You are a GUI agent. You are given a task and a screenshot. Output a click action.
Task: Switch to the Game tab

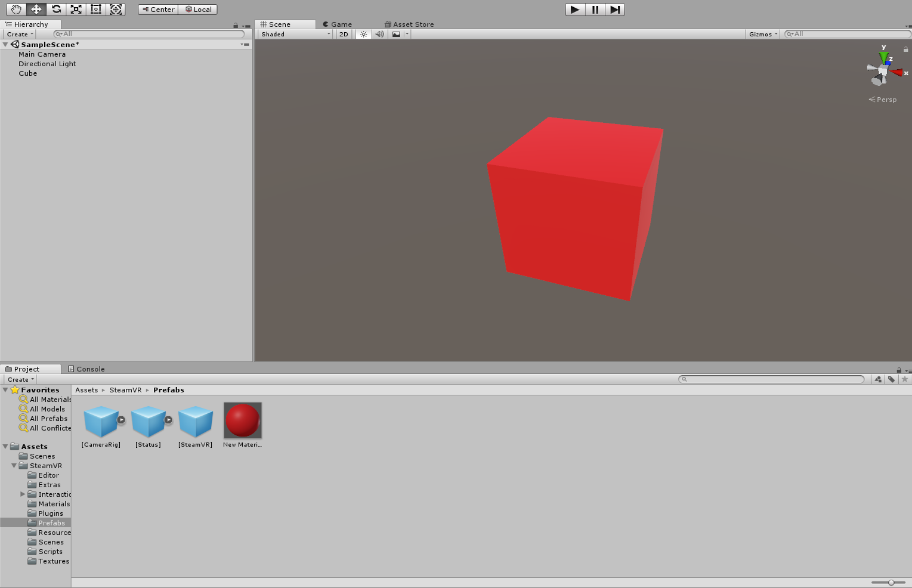tap(338, 24)
